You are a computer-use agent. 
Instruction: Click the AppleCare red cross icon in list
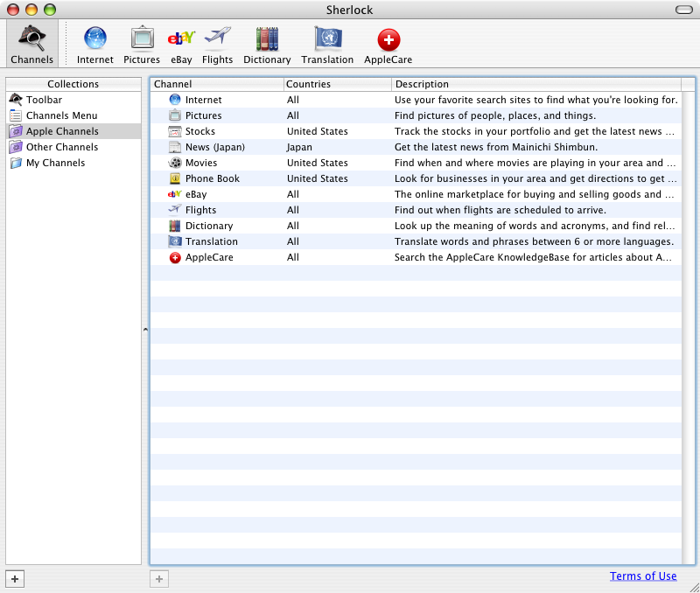(175, 257)
